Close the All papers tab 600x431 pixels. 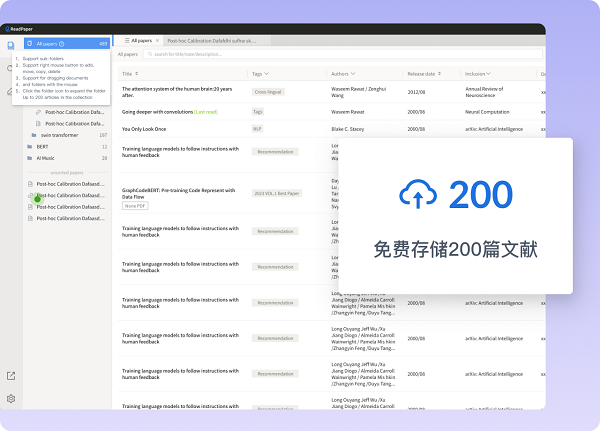pos(157,41)
